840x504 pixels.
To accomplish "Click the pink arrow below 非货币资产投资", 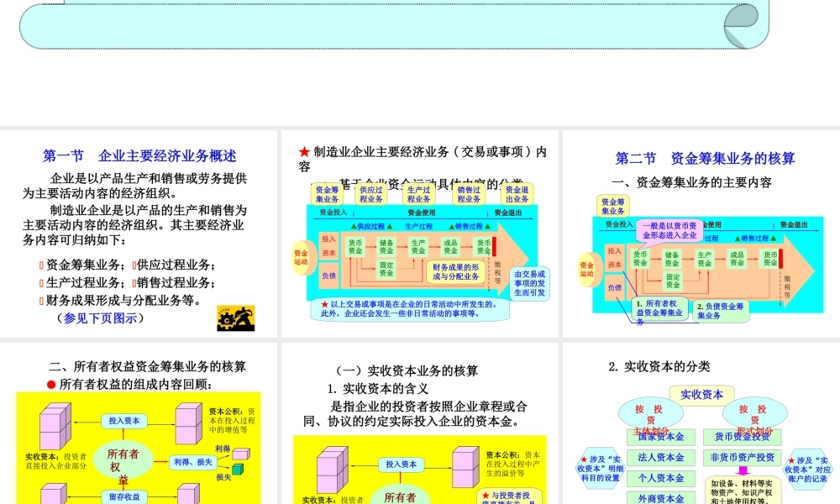I will coord(742,471).
